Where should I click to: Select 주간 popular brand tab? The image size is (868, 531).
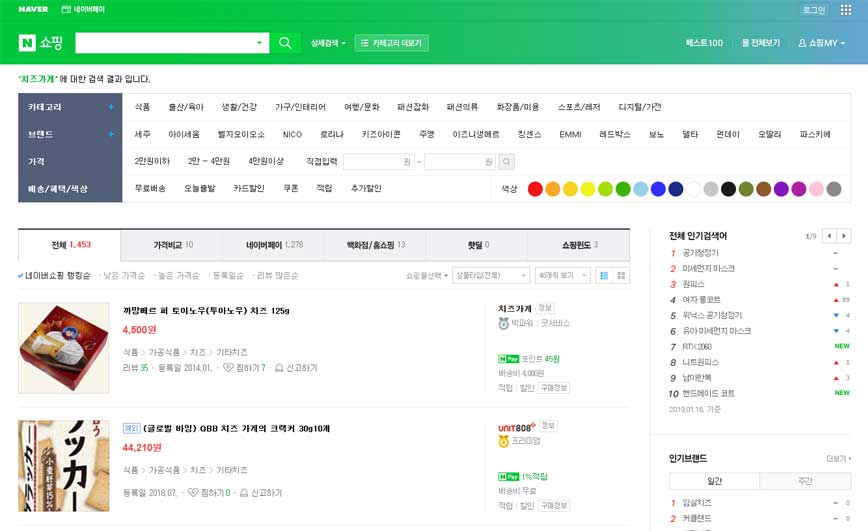805,481
